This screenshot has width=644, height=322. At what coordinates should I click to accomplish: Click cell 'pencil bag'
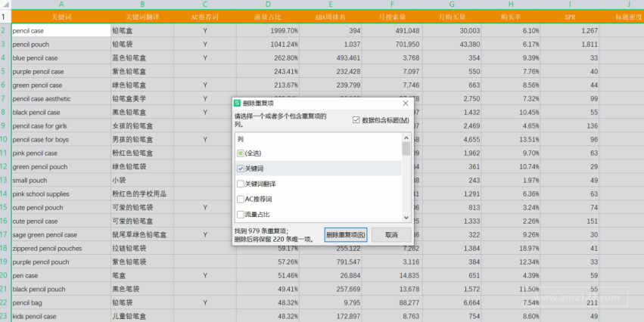61,302
